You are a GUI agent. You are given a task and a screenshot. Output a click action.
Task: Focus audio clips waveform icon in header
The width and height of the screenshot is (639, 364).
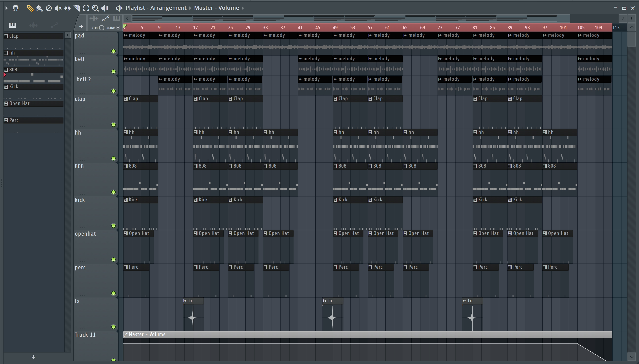click(94, 18)
